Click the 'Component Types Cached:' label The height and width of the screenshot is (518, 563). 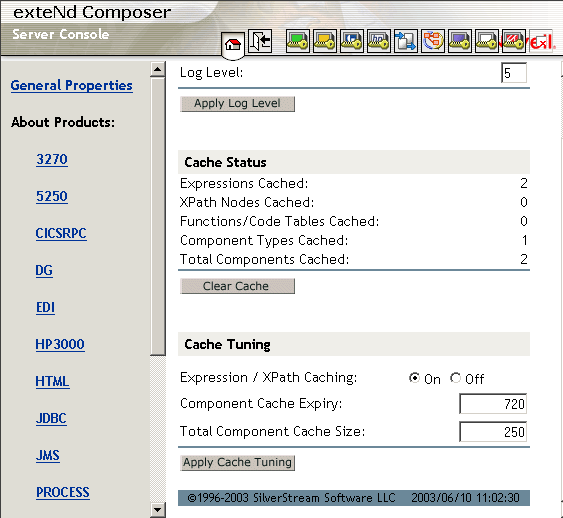(264, 241)
